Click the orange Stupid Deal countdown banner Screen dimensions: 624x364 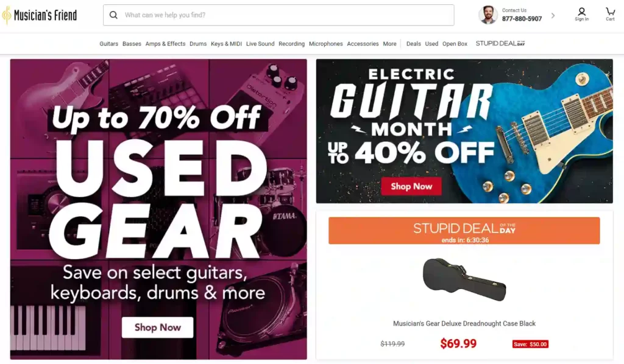click(x=464, y=230)
